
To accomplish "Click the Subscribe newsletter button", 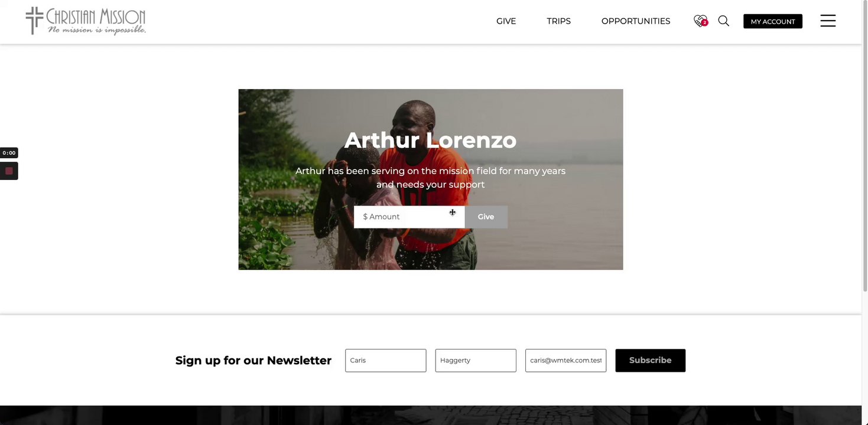I will coord(650,360).
